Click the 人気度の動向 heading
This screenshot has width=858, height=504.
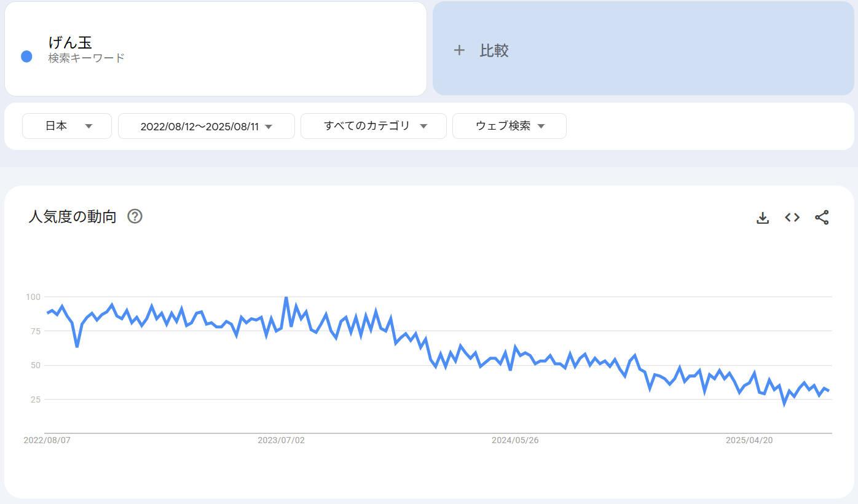coord(73,216)
